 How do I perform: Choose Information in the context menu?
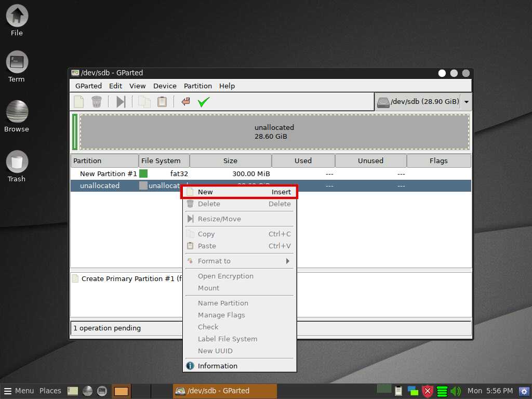(x=217, y=366)
